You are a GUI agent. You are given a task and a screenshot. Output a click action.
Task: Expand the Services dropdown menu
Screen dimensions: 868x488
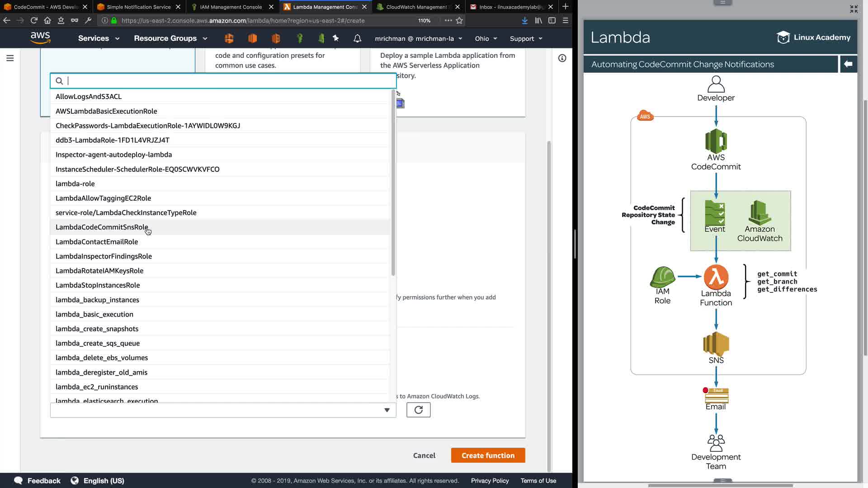(99, 38)
